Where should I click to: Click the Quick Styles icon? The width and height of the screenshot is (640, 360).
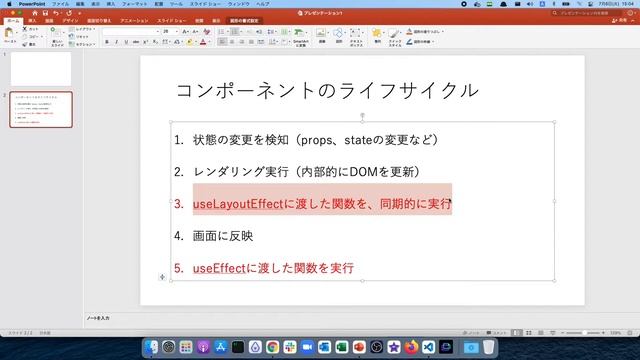pos(394,33)
